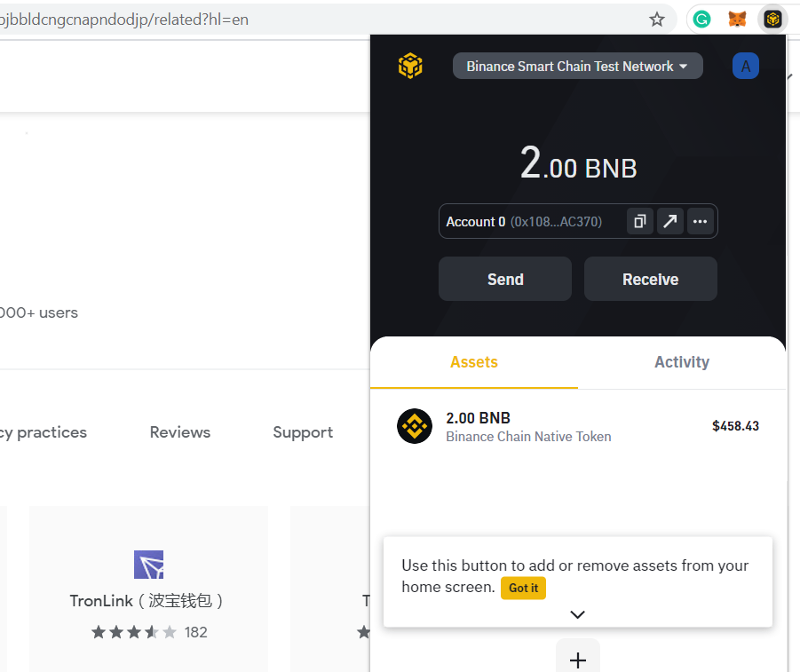The height and width of the screenshot is (672, 800).
Task: Copy the Account 0 address
Action: pyautogui.click(x=640, y=221)
